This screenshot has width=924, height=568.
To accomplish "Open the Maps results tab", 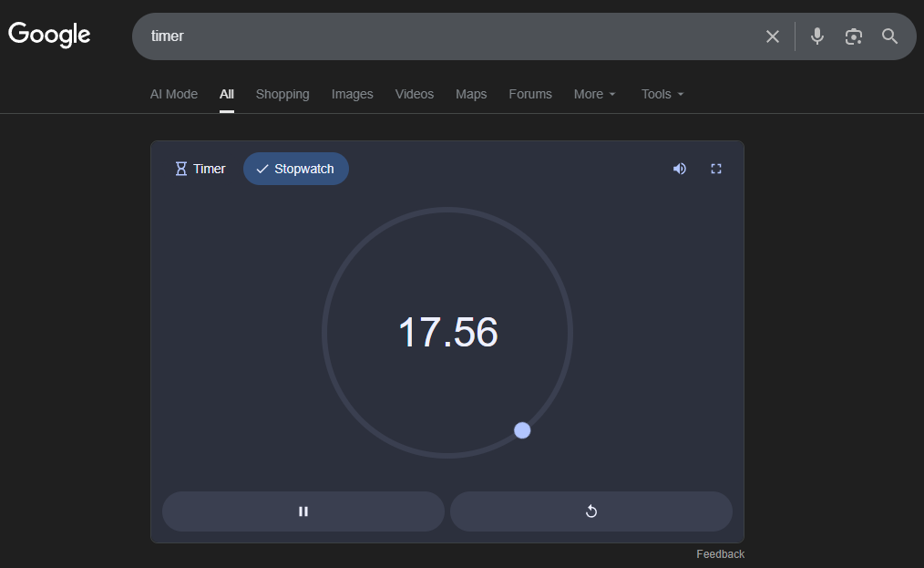I will click(x=471, y=94).
